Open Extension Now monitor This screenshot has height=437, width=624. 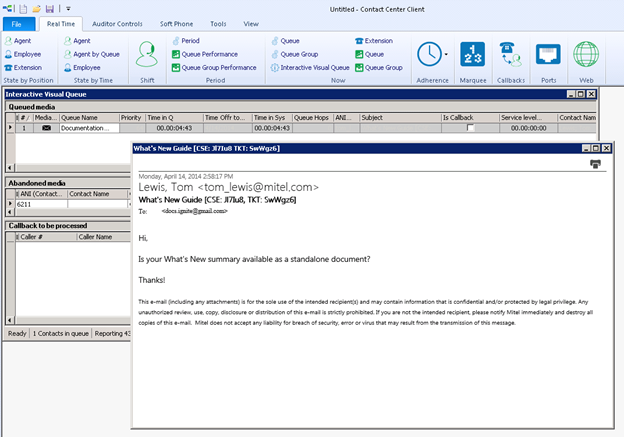pos(374,41)
